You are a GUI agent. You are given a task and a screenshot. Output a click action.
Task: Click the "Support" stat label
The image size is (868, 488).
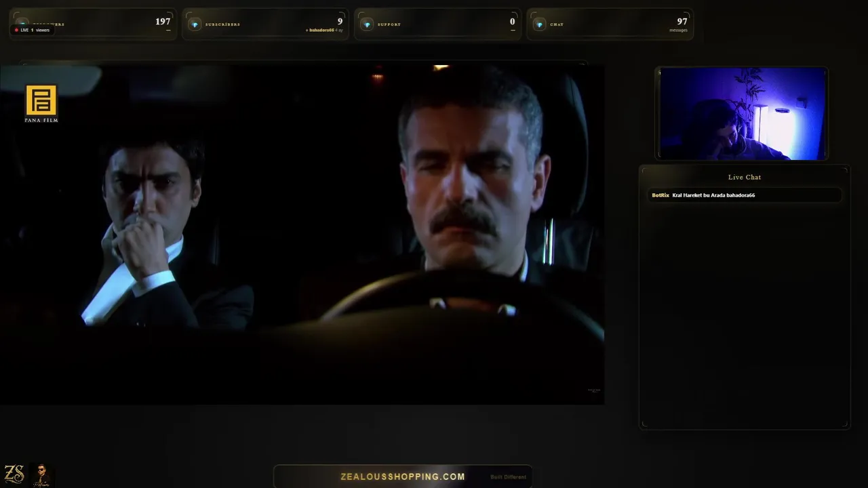[389, 24]
